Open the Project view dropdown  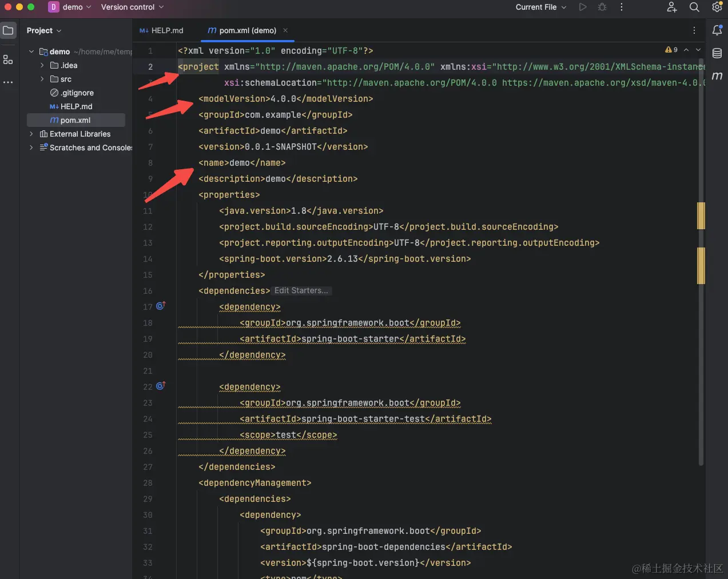click(44, 30)
